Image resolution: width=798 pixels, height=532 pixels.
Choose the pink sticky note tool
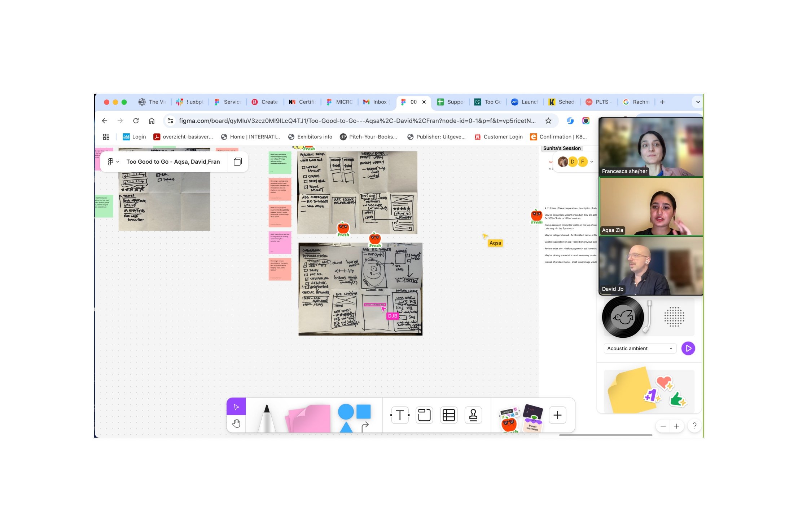(x=310, y=418)
